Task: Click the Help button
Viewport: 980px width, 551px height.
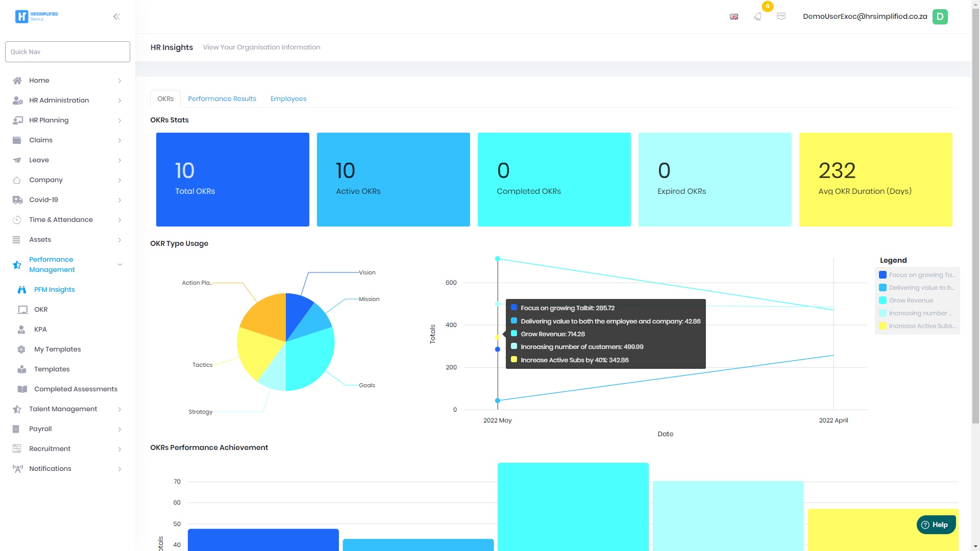Action: tap(936, 524)
